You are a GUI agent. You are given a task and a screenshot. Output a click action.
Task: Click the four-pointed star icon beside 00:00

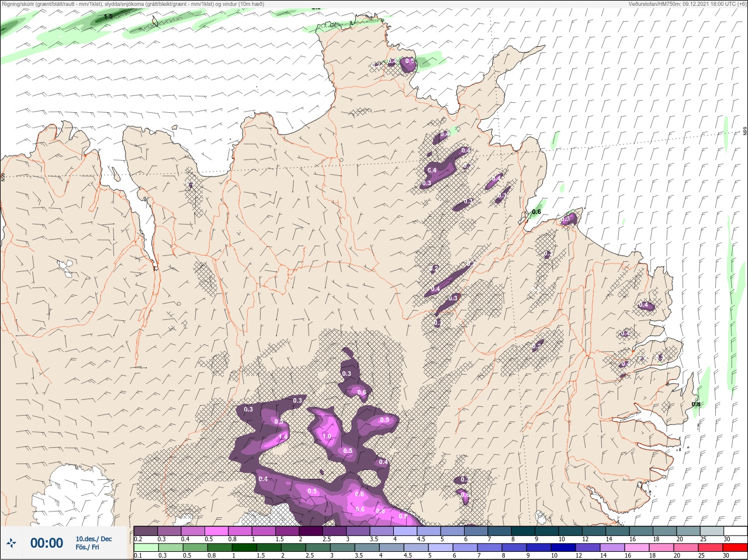pos(12,543)
